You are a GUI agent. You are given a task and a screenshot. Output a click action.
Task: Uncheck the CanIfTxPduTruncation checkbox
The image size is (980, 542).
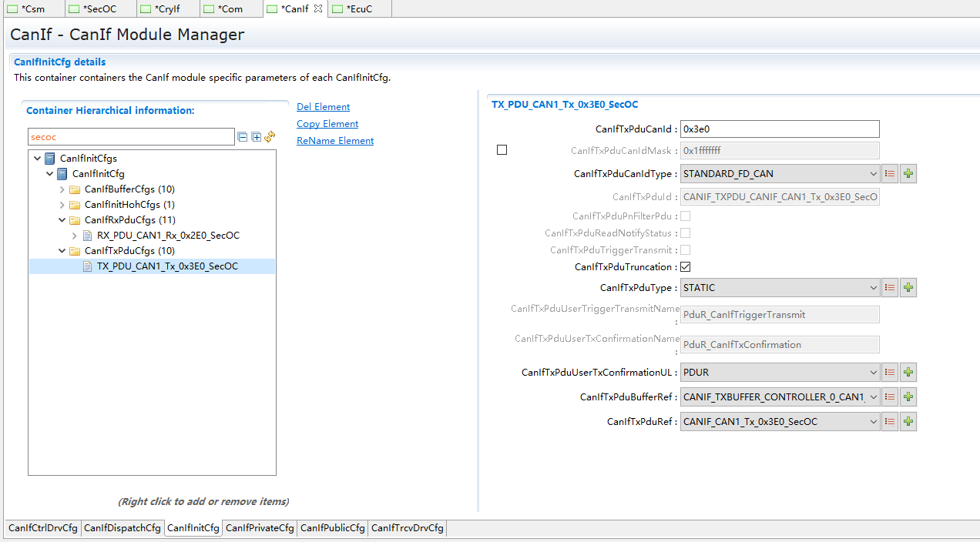[x=685, y=267]
